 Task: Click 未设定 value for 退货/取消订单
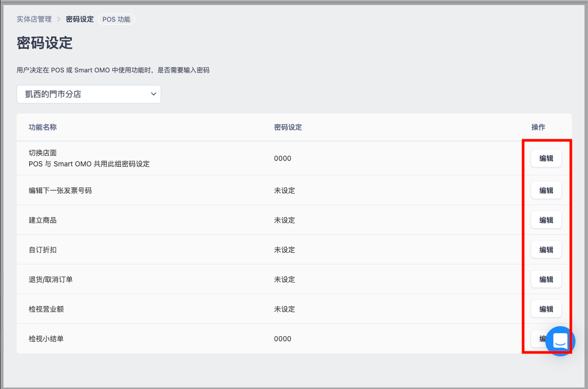point(285,279)
